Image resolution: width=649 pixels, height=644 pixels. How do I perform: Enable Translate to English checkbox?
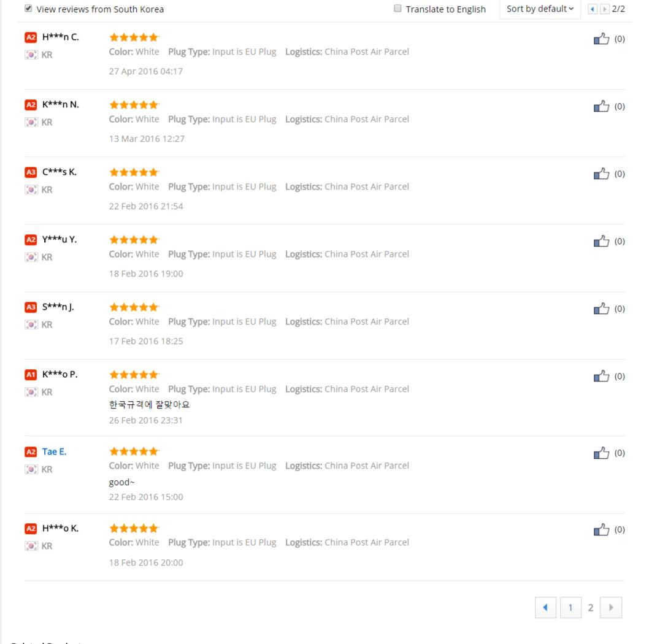pos(397,9)
